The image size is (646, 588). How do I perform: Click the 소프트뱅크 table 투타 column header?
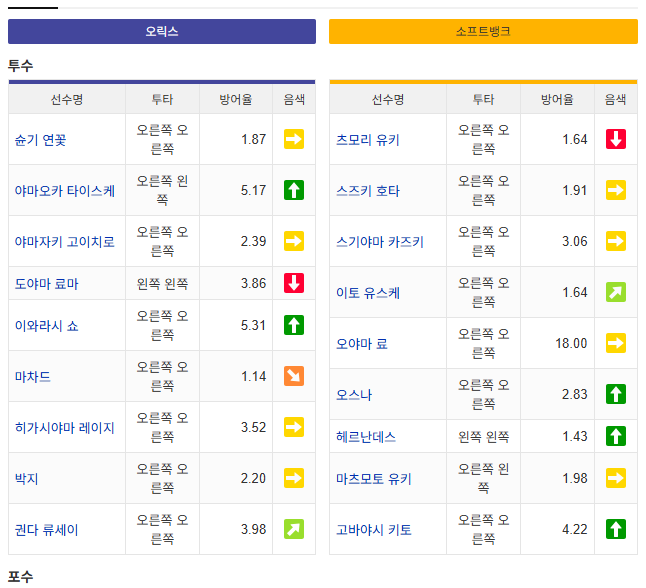coord(483,99)
